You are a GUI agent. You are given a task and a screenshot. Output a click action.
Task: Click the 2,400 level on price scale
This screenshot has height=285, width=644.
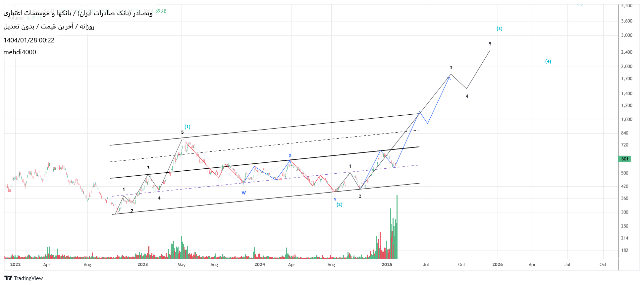coord(626,52)
